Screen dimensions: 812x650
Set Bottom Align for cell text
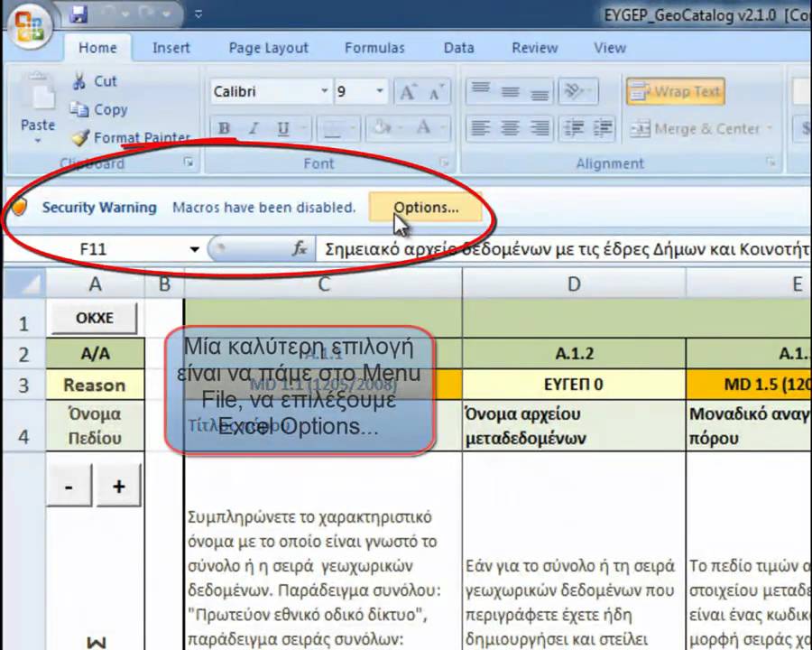click(540, 92)
